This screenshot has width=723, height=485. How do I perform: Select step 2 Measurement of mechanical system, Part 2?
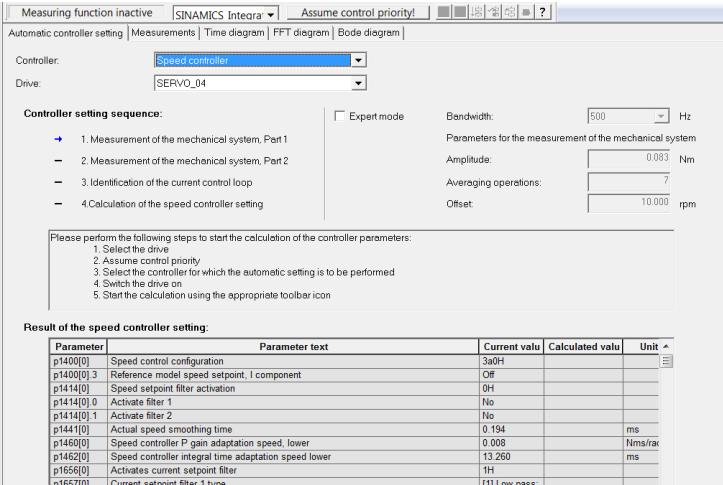tap(184, 161)
